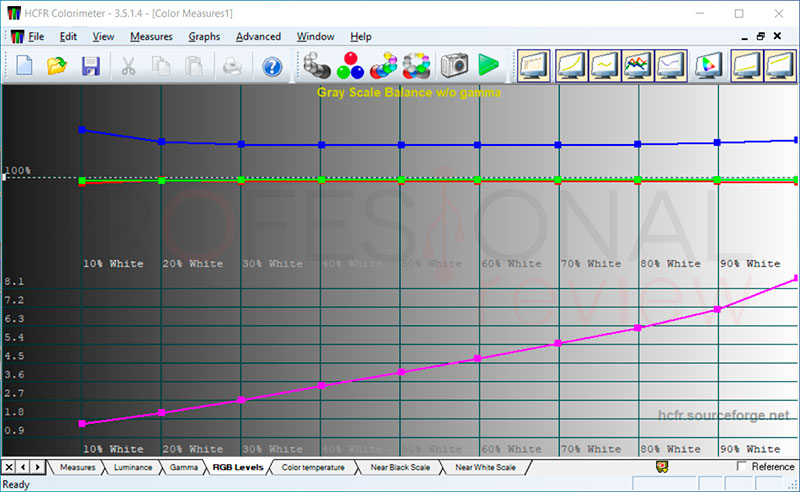The width and height of the screenshot is (800, 492).
Task: Create a new document with the blank page icon
Action: click(24, 66)
